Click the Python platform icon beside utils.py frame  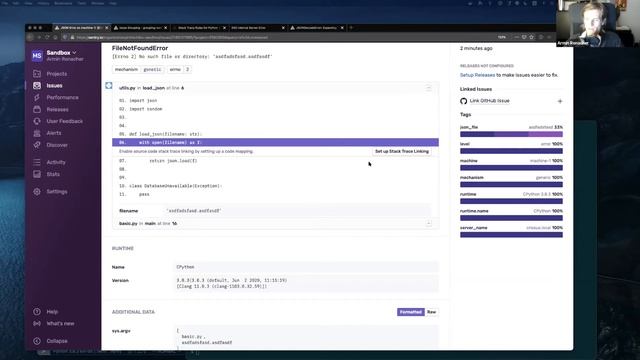pyautogui.click(x=109, y=85)
